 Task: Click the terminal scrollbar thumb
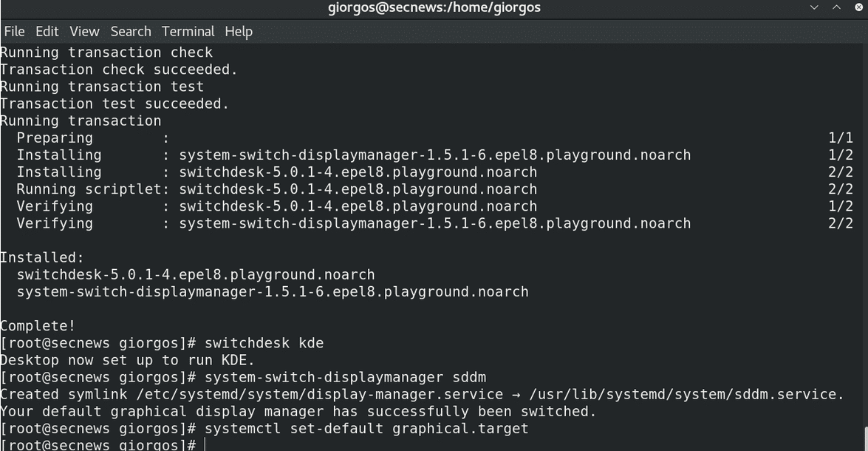[865, 438]
